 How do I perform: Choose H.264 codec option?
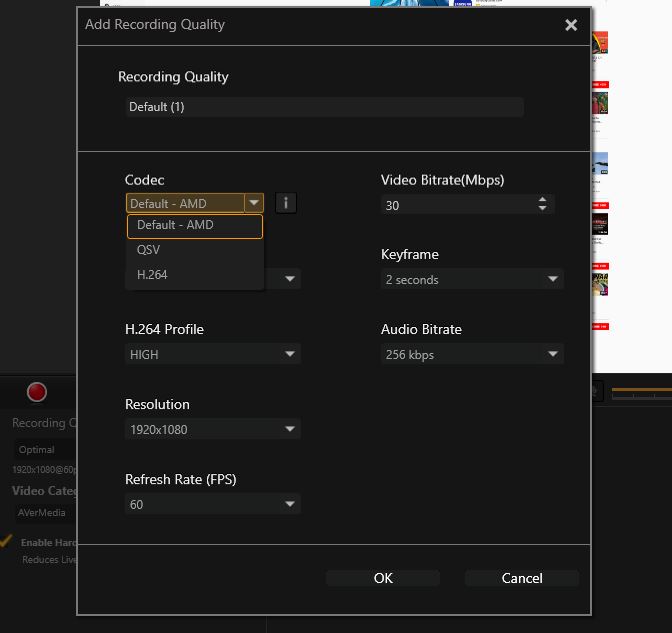pos(195,274)
